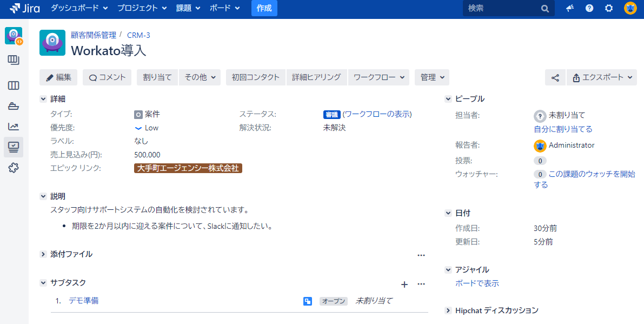Collapse the 詳細 section
Image resolution: width=644 pixels, height=324 pixels.
click(43, 99)
